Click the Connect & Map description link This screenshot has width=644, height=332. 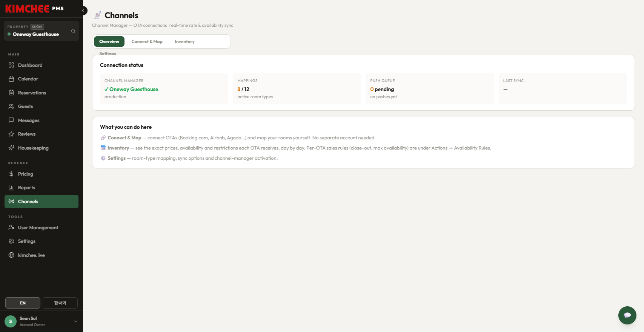click(x=124, y=138)
